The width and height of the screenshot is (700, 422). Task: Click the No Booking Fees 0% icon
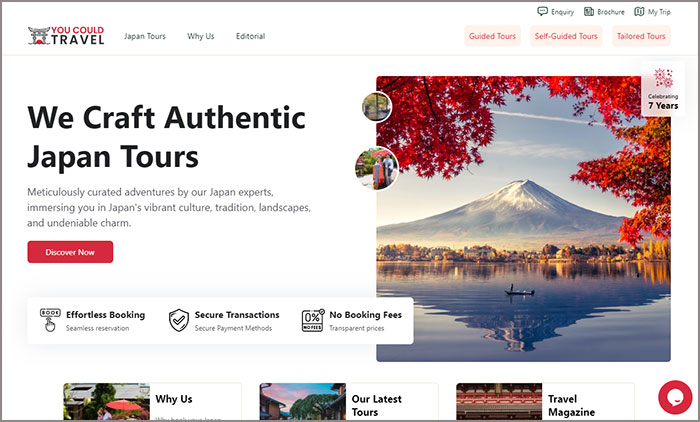313,320
